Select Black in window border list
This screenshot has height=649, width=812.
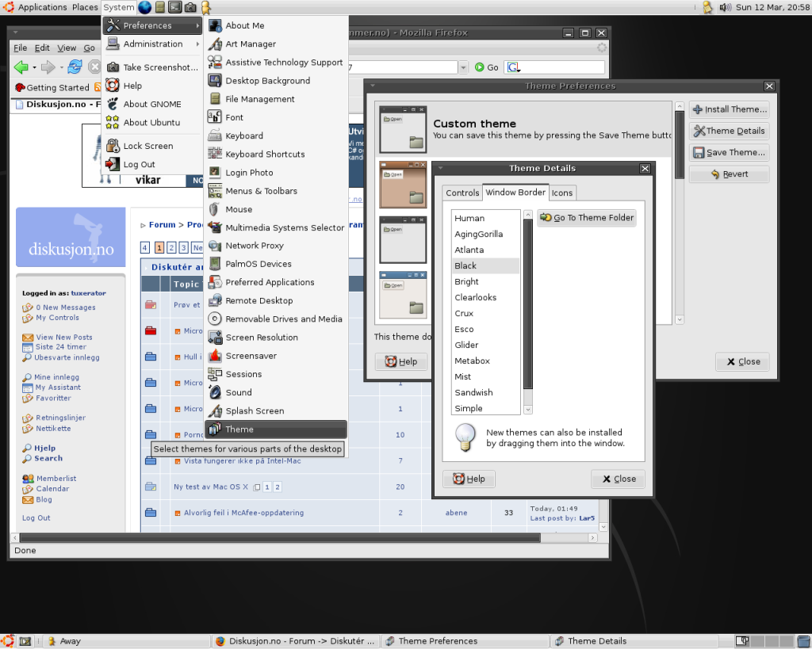pyautogui.click(x=485, y=266)
